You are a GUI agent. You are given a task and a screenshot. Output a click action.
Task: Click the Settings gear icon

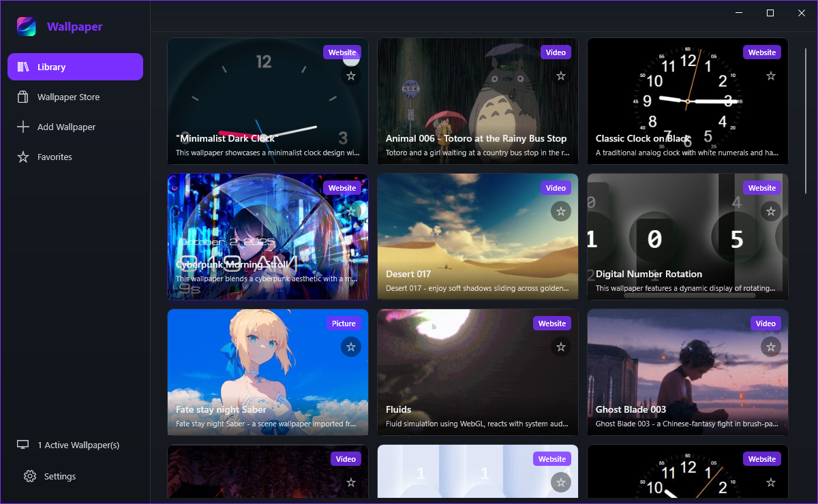(x=30, y=476)
